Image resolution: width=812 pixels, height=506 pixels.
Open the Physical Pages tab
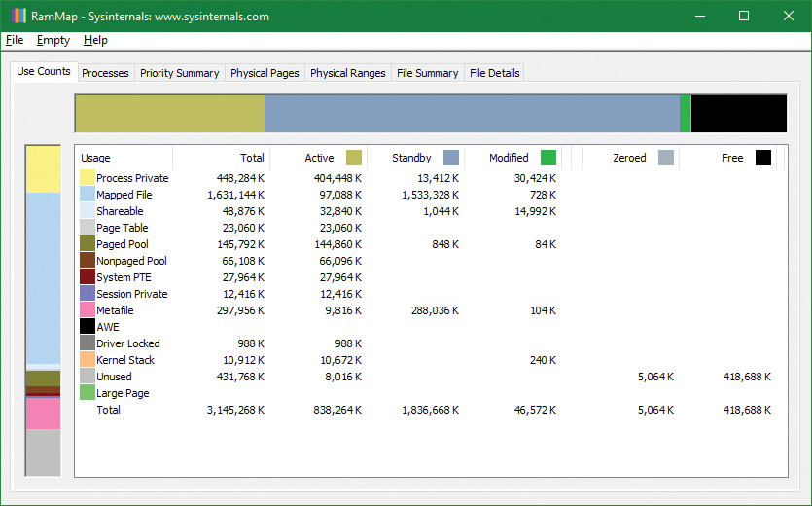[x=265, y=73]
